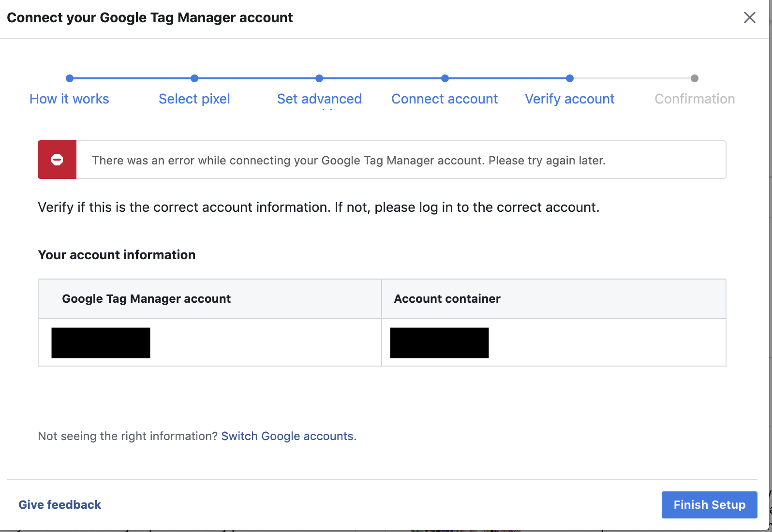Viewport: 772px width, 532px height.
Task: Close the Google Tag Manager dialog
Action: pyautogui.click(x=749, y=18)
